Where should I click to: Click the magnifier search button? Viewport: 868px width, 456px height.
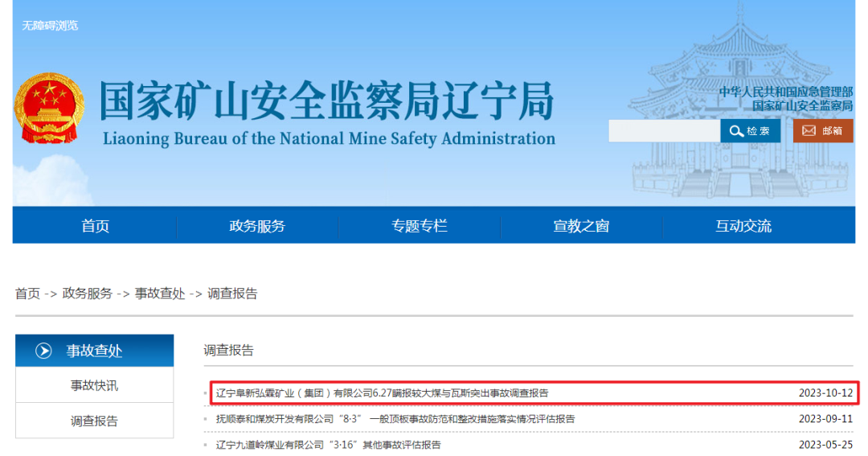[750, 131]
